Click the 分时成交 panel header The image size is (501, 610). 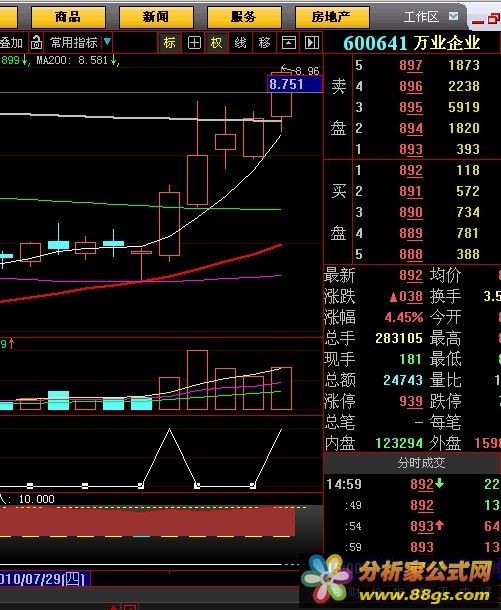click(412, 463)
